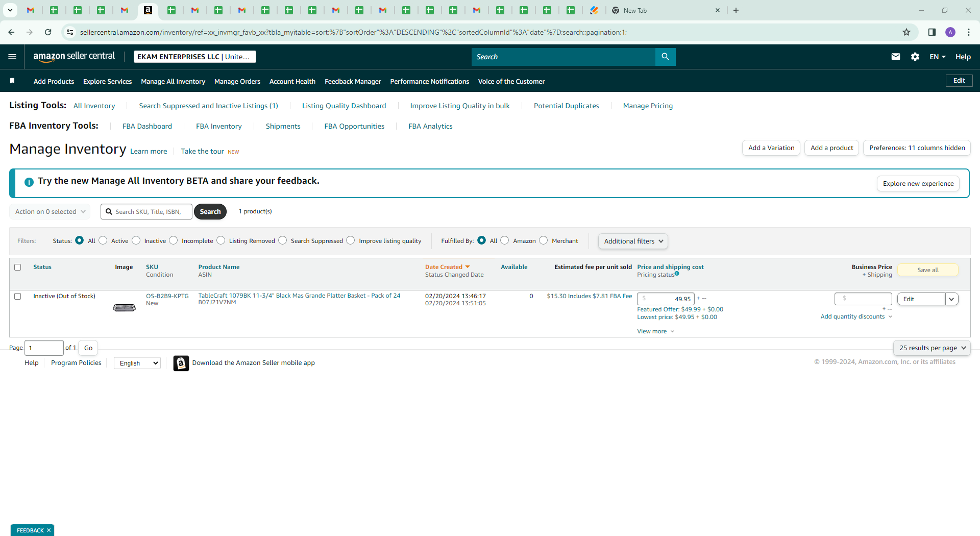This screenshot has height=536, width=980.
Task: Open a new browser tab with plus
Action: (736, 10)
